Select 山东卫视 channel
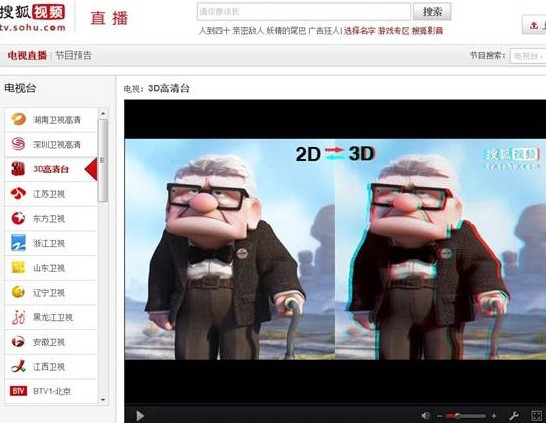 pyautogui.click(x=51, y=268)
